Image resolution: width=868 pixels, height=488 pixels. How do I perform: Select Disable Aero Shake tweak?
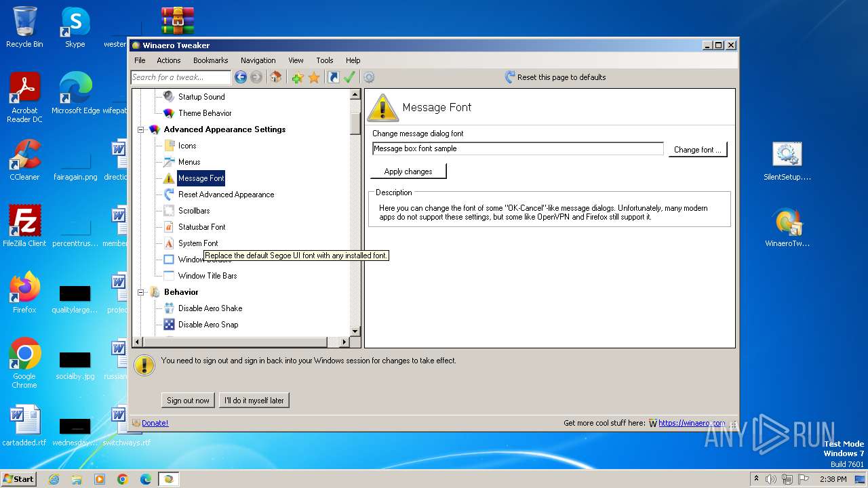210,308
